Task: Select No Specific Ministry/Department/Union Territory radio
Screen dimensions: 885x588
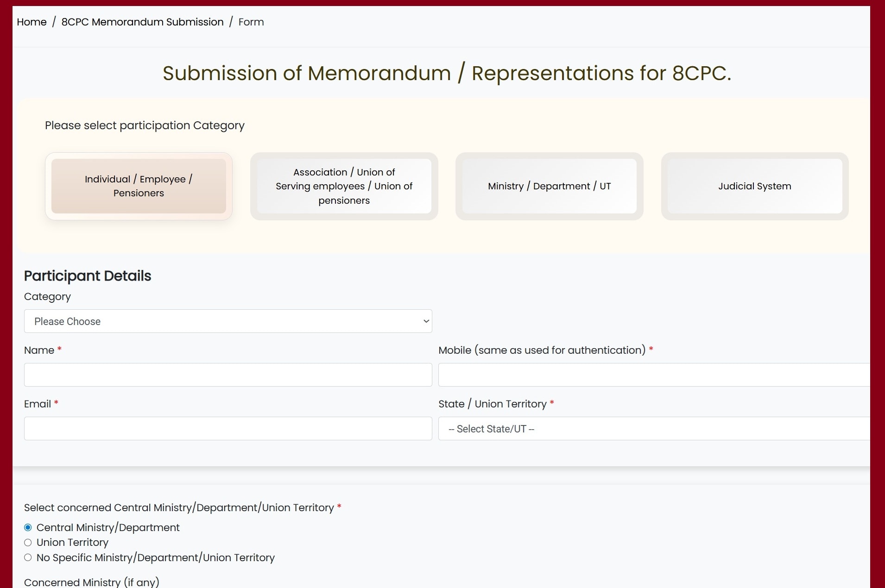Action: tap(28, 558)
